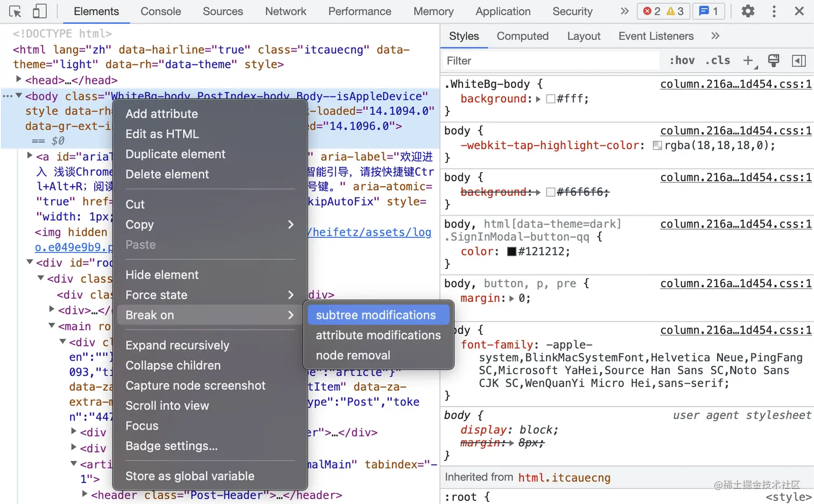The image size is (814, 504).
Task: Open the Application tab
Action: tap(503, 11)
